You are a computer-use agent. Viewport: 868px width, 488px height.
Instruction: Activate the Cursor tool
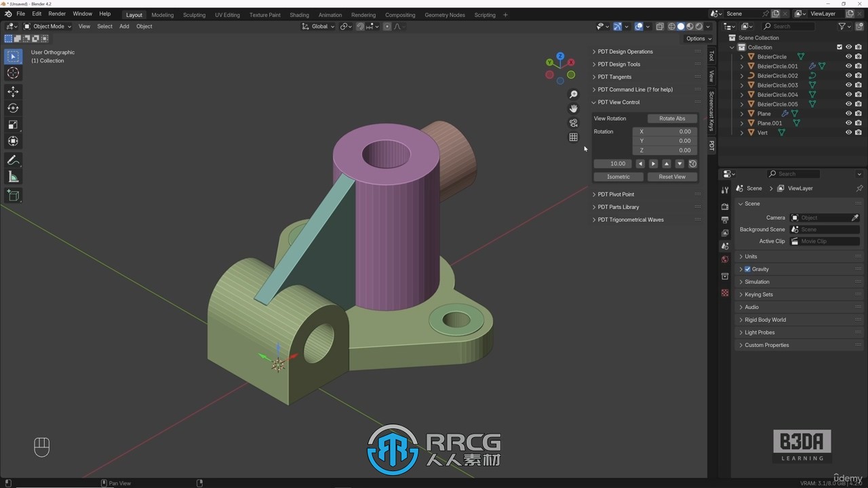13,73
